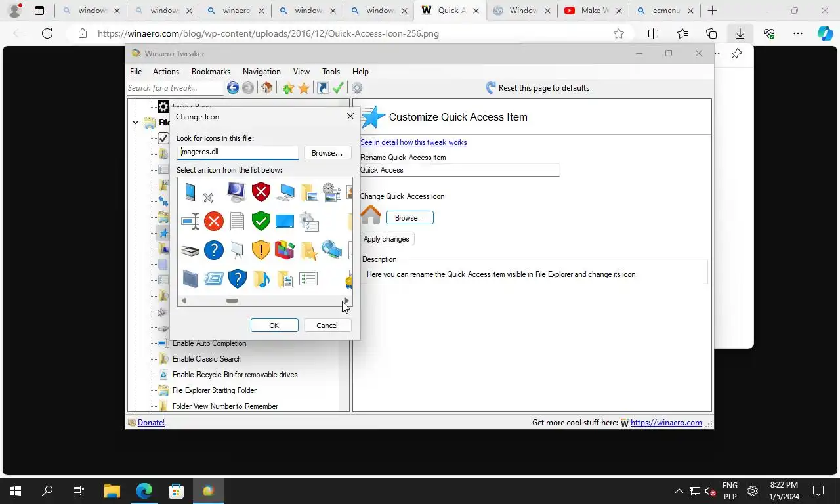840x504 pixels.
Task: Select the folder with star icon
Action: pos(308,250)
